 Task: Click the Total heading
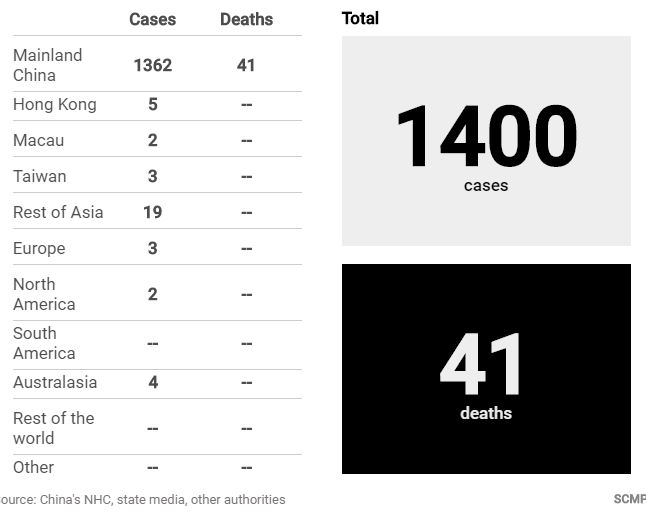(360, 19)
